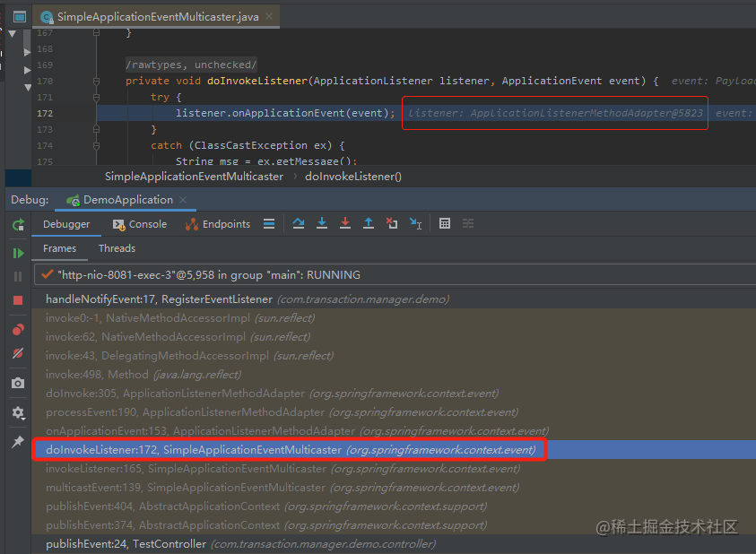The image size is (756, 554).
Task: Click the /rawtypes, unchecked/ folded annotation
Action: (x=191, y=65)
